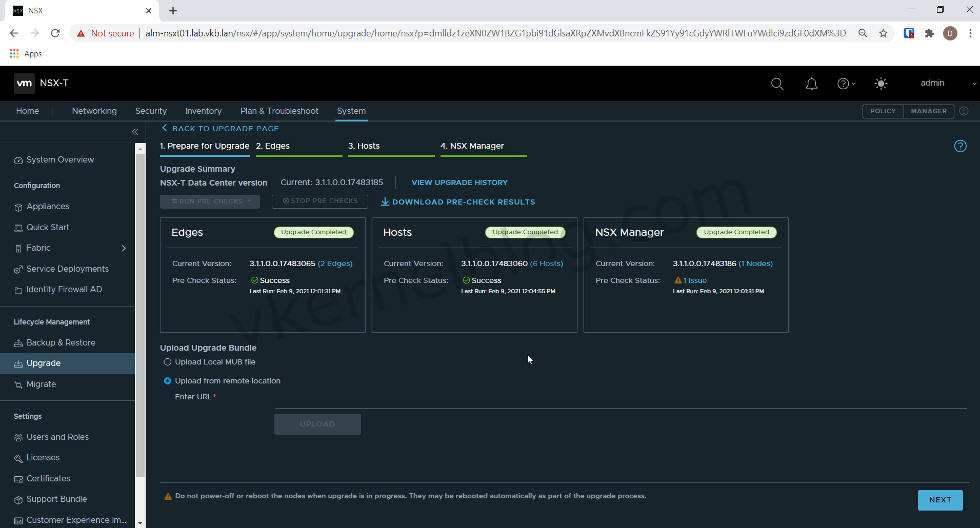
Task: Open the notifications bell
Action: (811, 83)
